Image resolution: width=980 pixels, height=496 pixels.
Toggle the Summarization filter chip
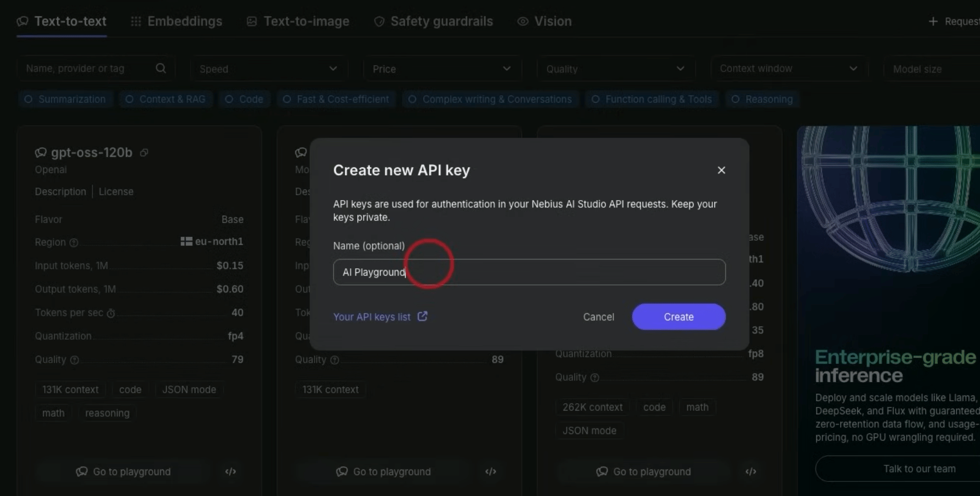[x=65, y=99]
